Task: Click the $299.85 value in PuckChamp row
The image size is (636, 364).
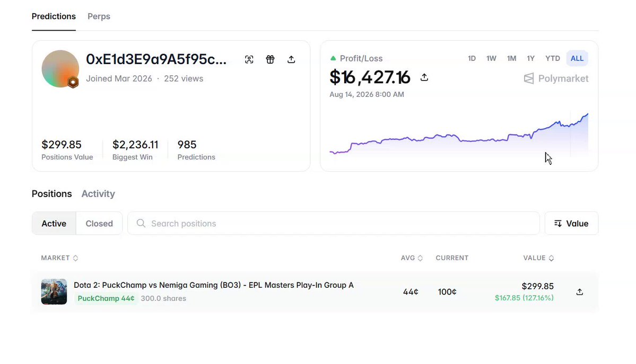Action: (537, 286)
